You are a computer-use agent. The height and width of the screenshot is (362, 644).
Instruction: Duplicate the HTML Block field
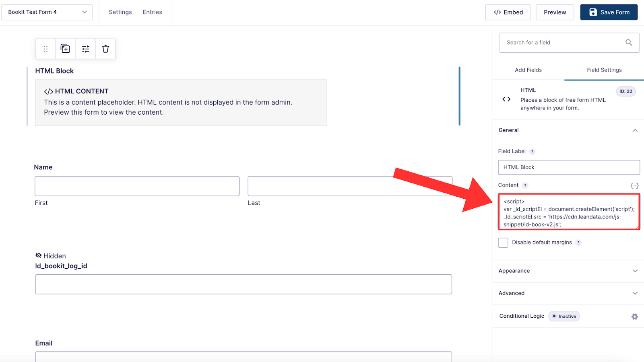coord(65,49)
